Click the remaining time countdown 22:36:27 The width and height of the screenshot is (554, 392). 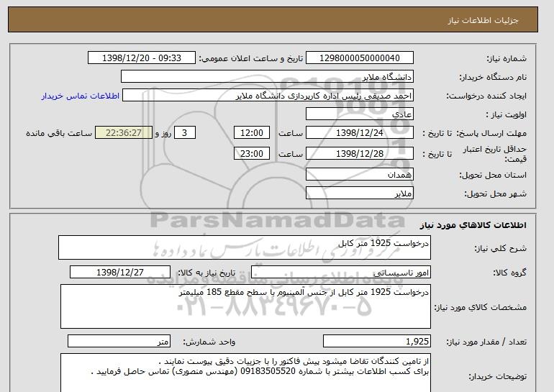point(124,133)
